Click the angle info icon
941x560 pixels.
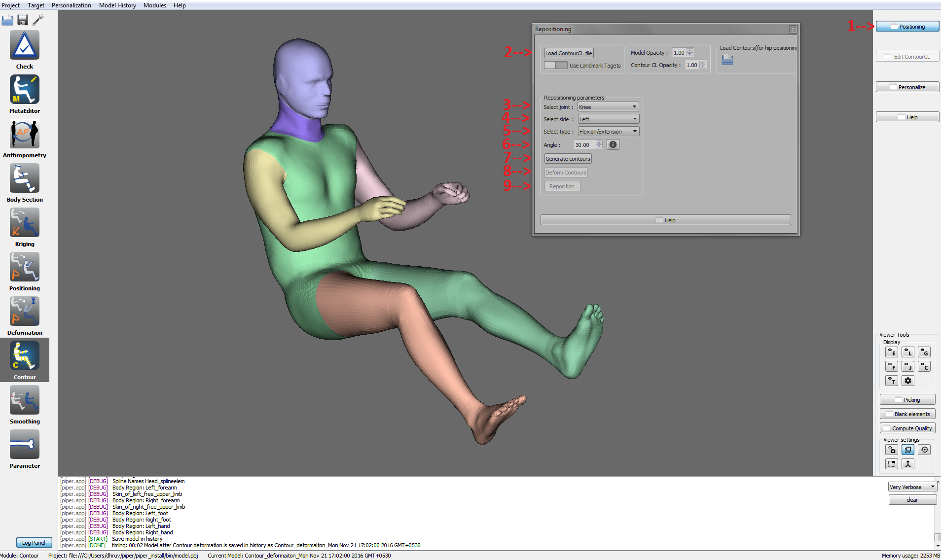[x=613, y=144]
